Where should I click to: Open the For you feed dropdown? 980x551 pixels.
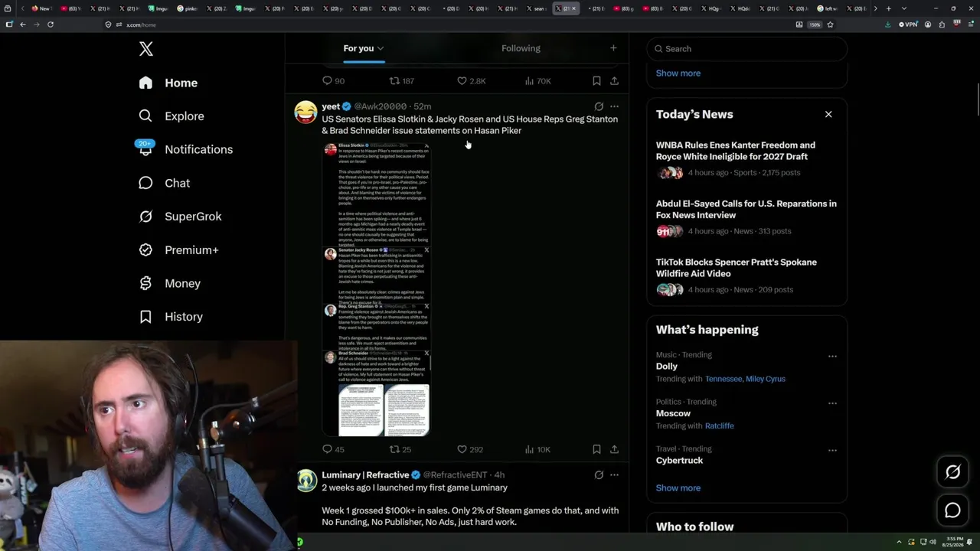364,48
